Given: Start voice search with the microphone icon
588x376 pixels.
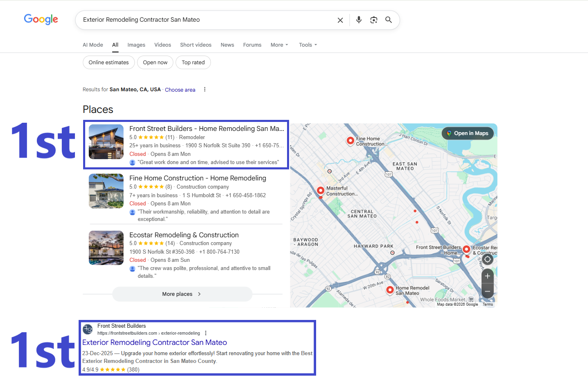Looking at the screenshot, I should [x=359, y=20].
